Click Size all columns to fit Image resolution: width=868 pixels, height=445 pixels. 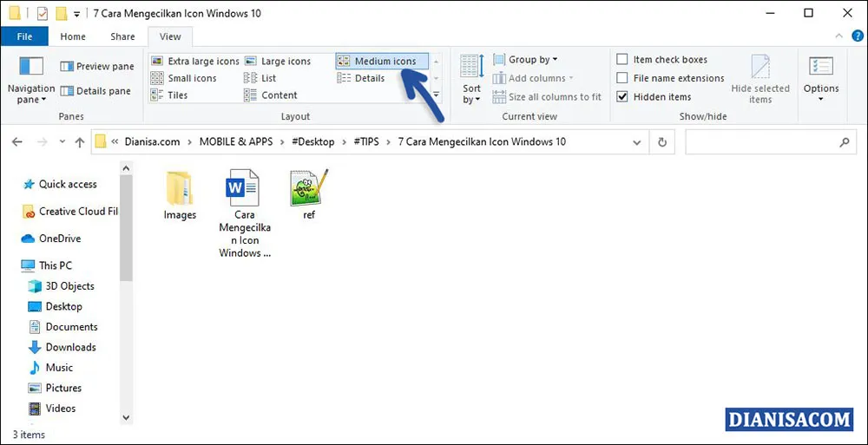click(x=547, y=97)
